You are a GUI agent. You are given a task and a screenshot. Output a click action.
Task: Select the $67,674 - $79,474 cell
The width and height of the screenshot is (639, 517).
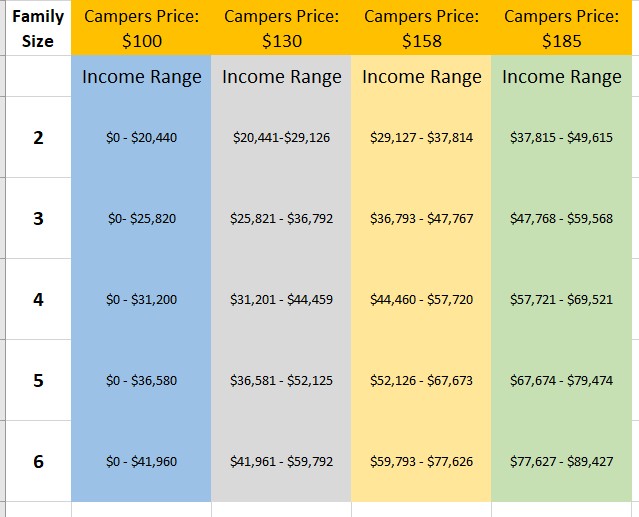[x=561, y=380]
